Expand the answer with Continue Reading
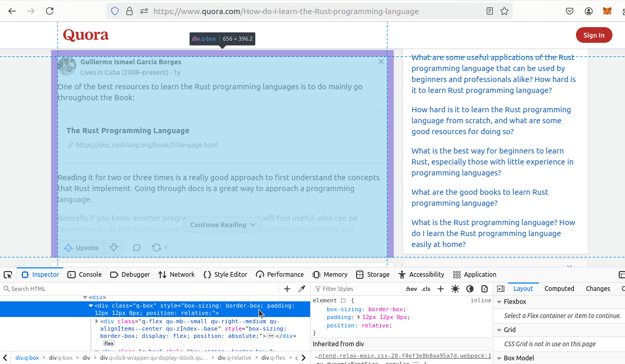625x364 pixels. point(222,225)
